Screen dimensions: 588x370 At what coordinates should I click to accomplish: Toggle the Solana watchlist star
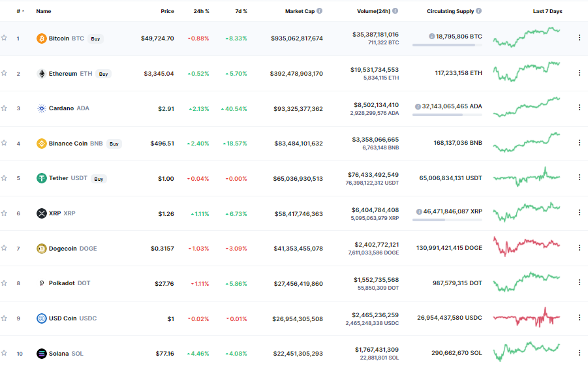pyautogui.click(x=4, y=352)
